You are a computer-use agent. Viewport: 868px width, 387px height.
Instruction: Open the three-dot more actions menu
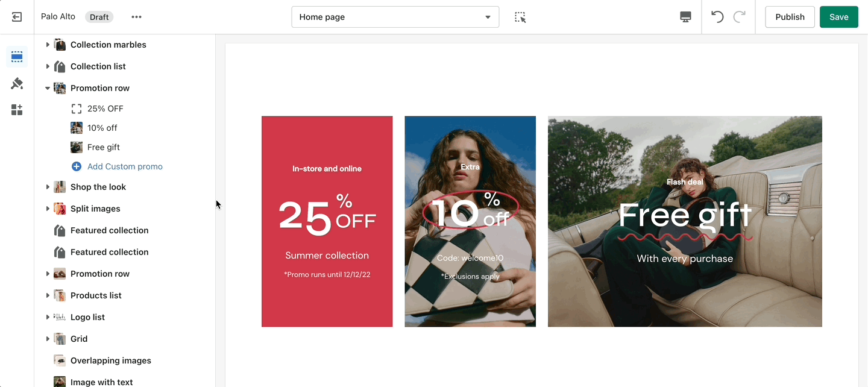pos(137,17)
